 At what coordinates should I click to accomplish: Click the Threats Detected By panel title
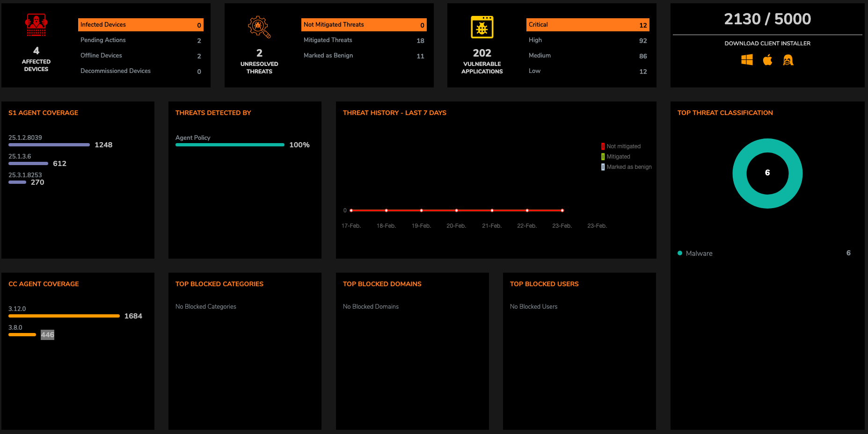[213, 113]
